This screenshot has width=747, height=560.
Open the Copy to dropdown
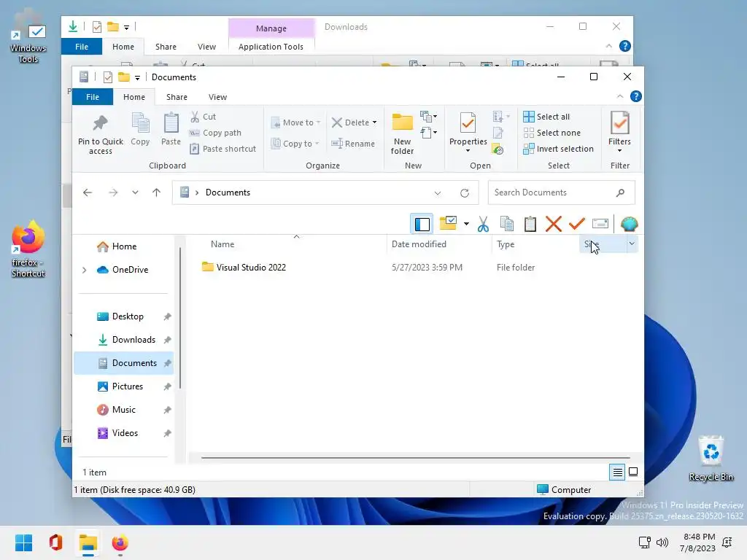[x=295, y=144]
